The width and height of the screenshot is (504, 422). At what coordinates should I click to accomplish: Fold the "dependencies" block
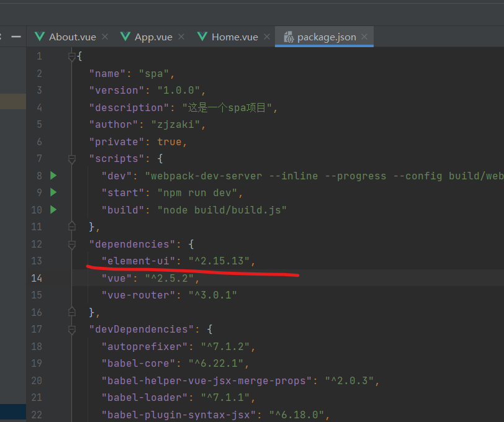[x=72, y=245]
